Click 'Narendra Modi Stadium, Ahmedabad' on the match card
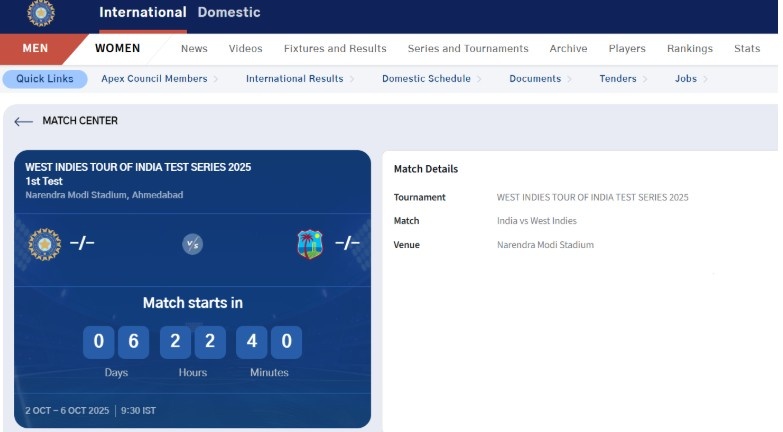783x432 pixels. point(104,195)
